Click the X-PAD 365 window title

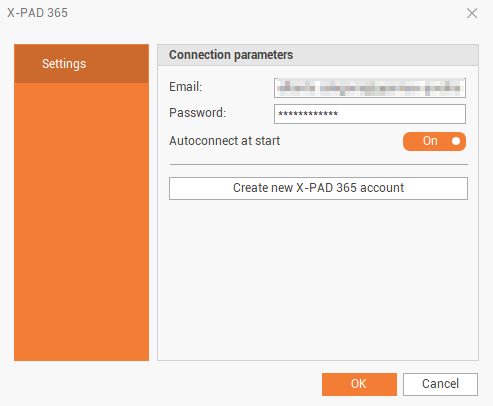[37, 13]
